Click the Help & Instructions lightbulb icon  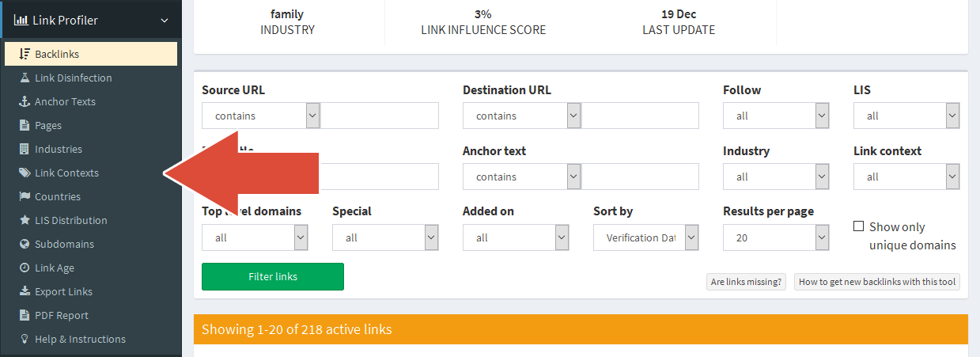[25, 339]
